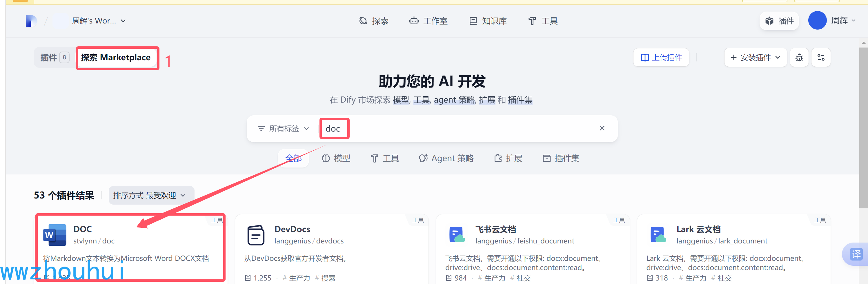Click the blue user avatar

click(817, 21)
